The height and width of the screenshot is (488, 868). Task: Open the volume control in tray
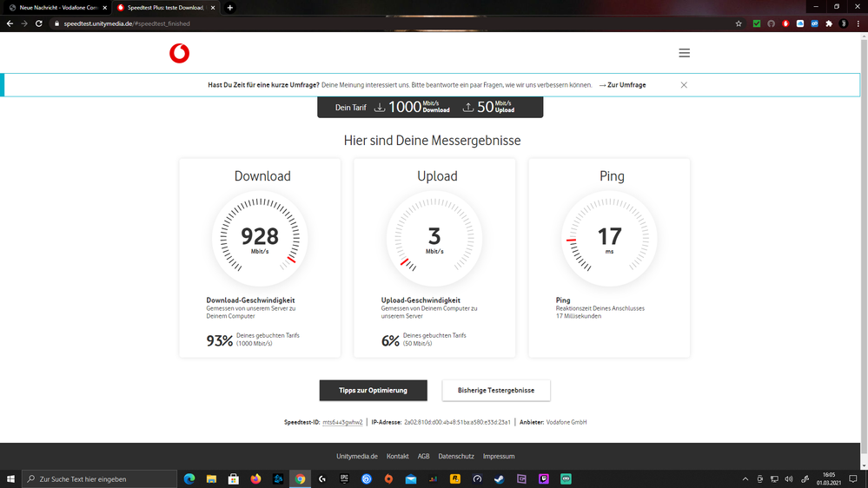[x=789, y=479]
